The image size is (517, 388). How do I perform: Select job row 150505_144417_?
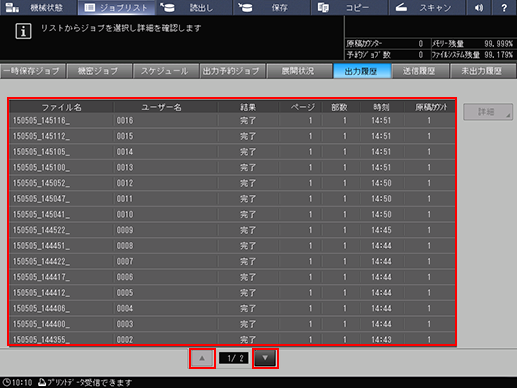tap(232, 277)
